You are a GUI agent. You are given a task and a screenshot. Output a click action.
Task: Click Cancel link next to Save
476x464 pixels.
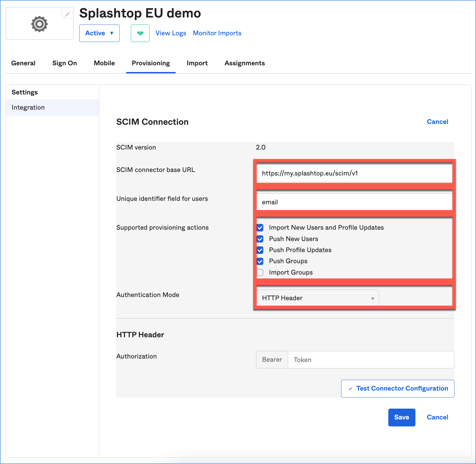tap(438, 417)
